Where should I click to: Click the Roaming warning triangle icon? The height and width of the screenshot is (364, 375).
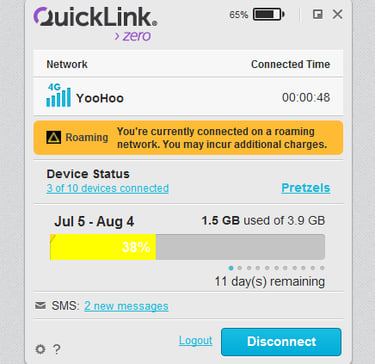coord(54,137)
